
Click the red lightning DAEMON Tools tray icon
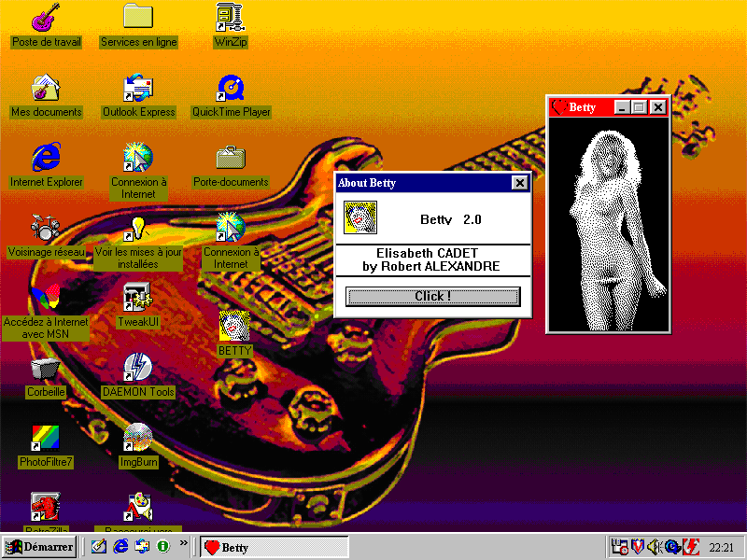point(691,547)
